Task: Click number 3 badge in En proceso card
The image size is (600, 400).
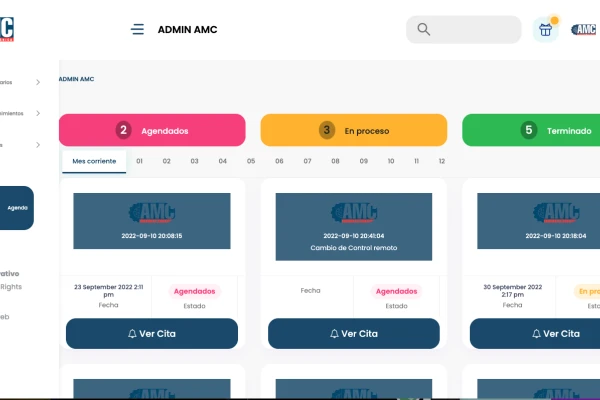Action: click(x=327, y=130)
